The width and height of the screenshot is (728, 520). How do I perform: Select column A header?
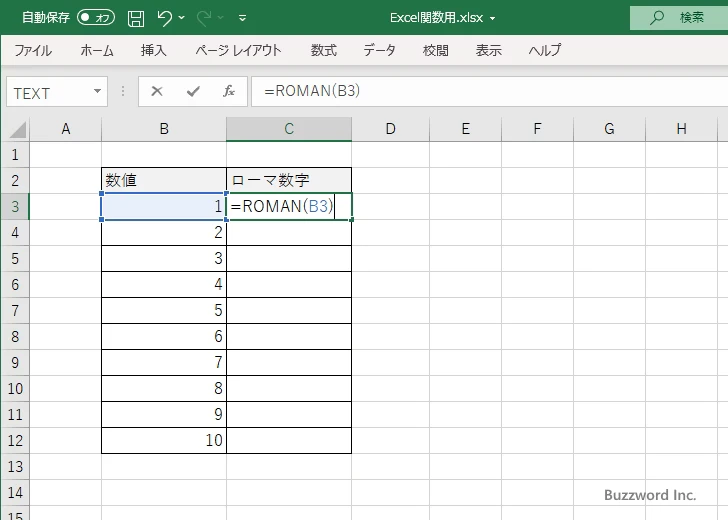[x=65, y=129]
